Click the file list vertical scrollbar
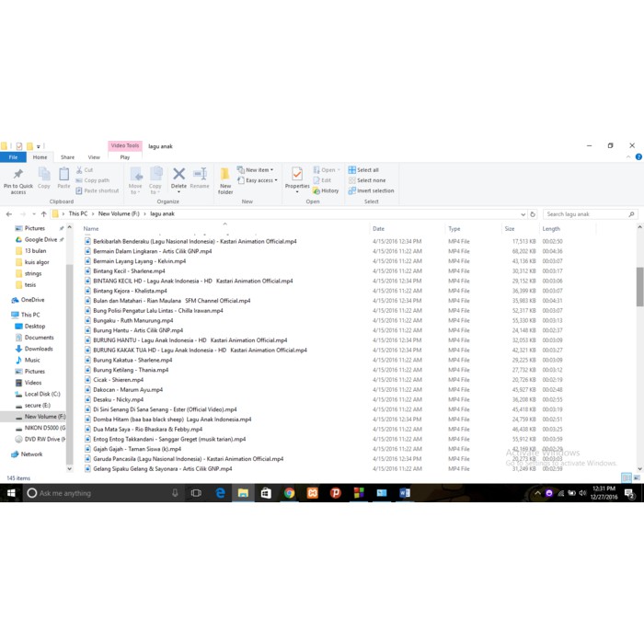Viewport: 644px width, 644px height. (639, 285)
